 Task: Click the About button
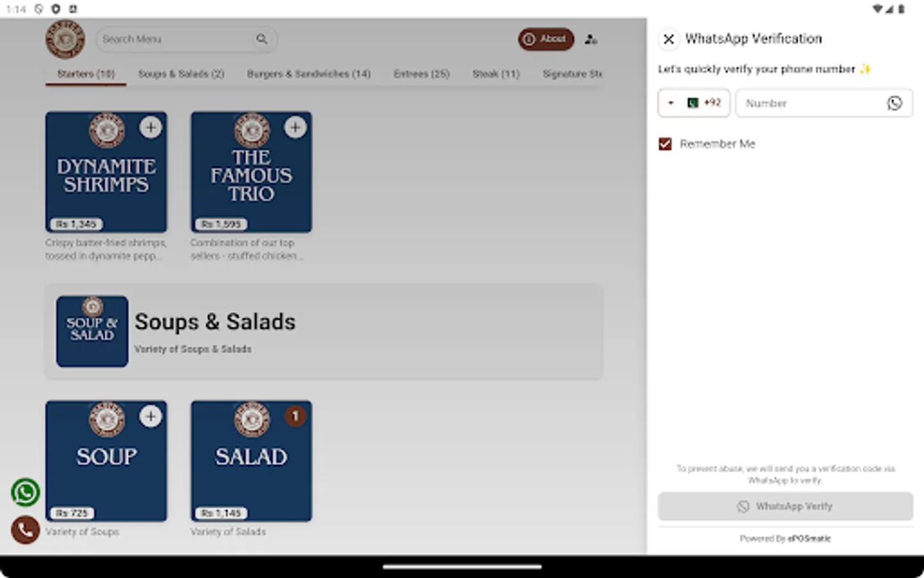pos(545,39)
